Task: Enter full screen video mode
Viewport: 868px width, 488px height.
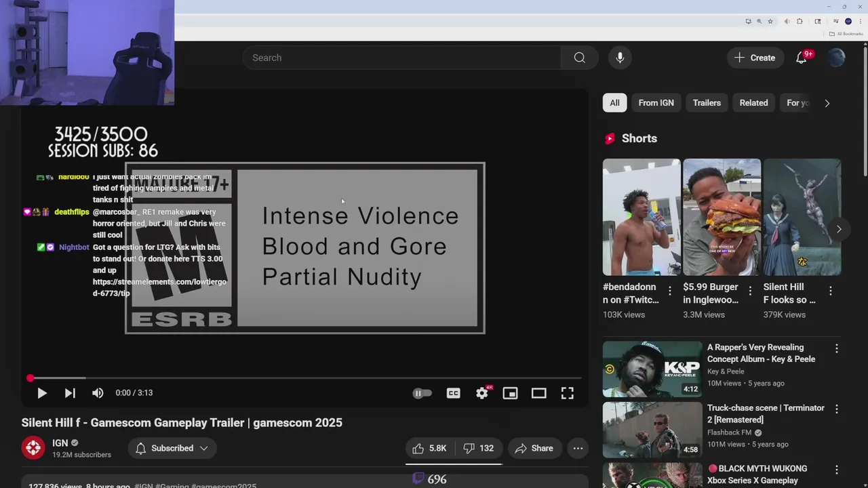Action: coord(567,393)
